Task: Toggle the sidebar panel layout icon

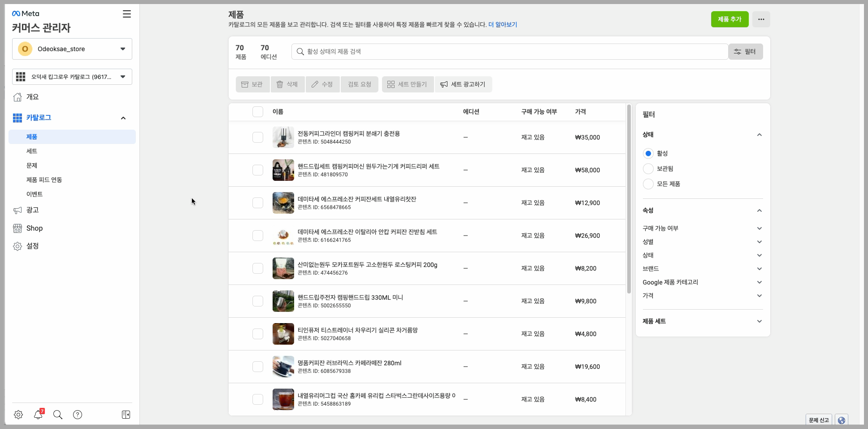Action: tap(126, 415)
